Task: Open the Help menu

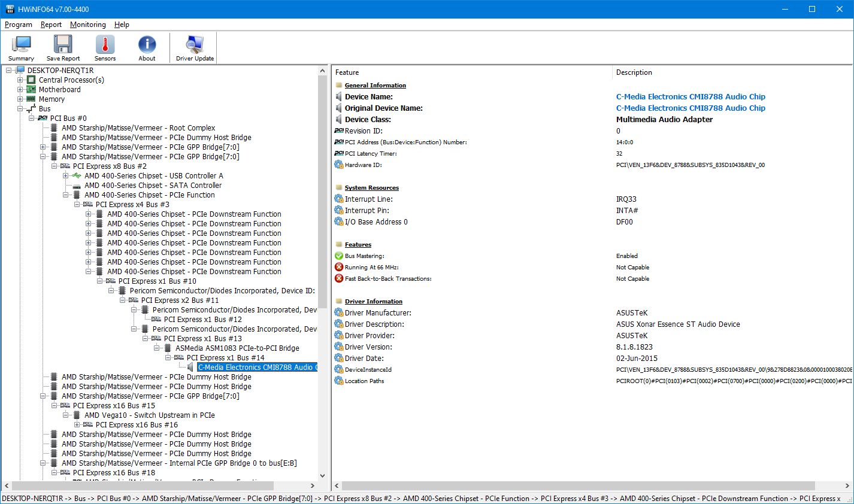Action: tap(122, 25)
